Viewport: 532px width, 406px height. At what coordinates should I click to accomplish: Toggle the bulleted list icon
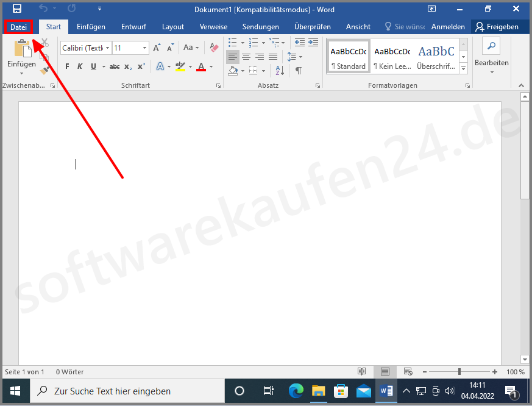click(x=232, y=43)
